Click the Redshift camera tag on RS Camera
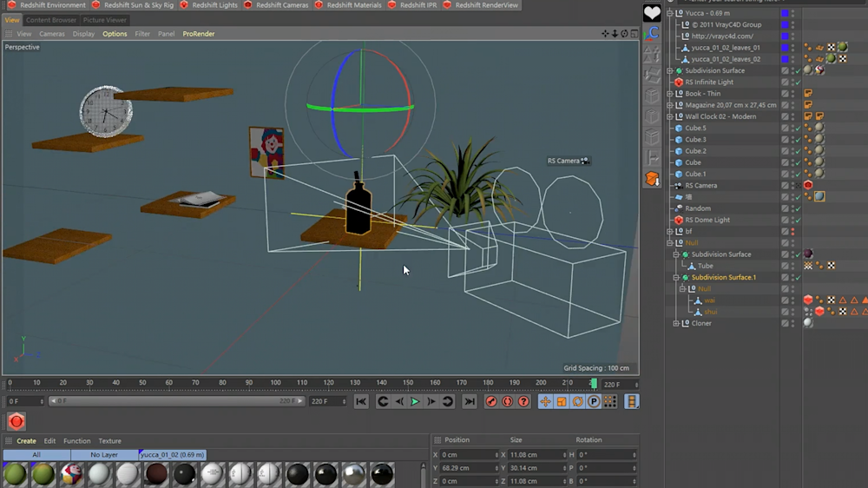This screenshot has width=868, height=488. [x=808, y=185]
